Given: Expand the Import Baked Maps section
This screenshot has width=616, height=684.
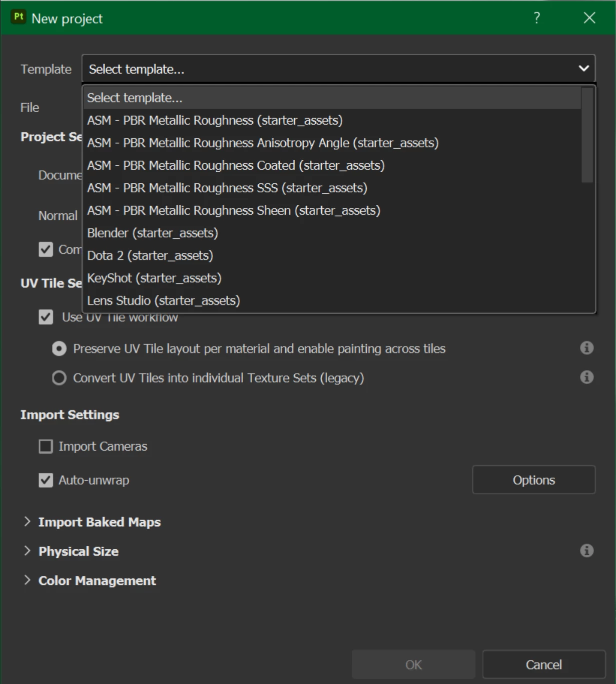Looking at the screenshot, I should [27, 522].
